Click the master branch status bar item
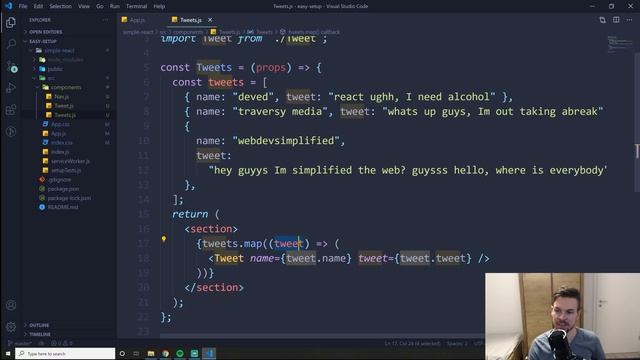Viewport: 640px width, 360px height. pyautogui.click(x=20, y=343)
